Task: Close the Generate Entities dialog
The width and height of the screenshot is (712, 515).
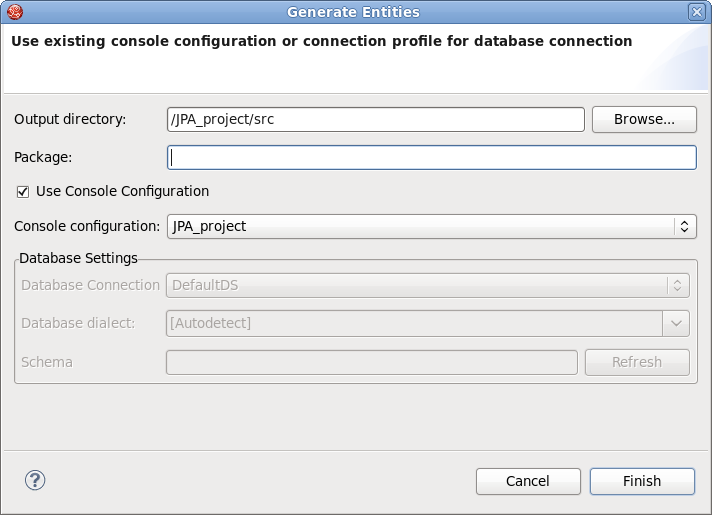Action: point(697,12)
